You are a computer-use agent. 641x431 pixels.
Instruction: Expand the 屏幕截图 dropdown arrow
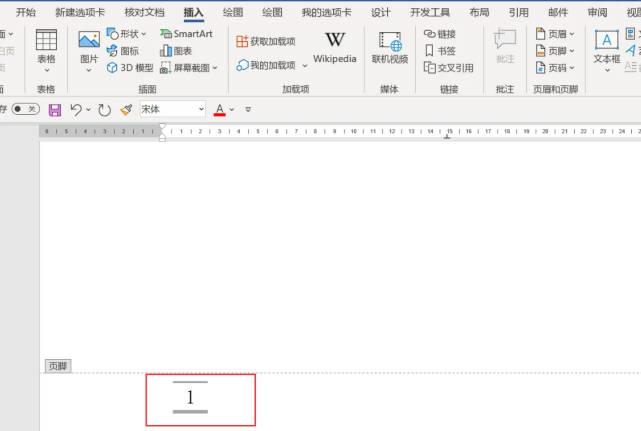pyautogui.click(x=215, y=68)
